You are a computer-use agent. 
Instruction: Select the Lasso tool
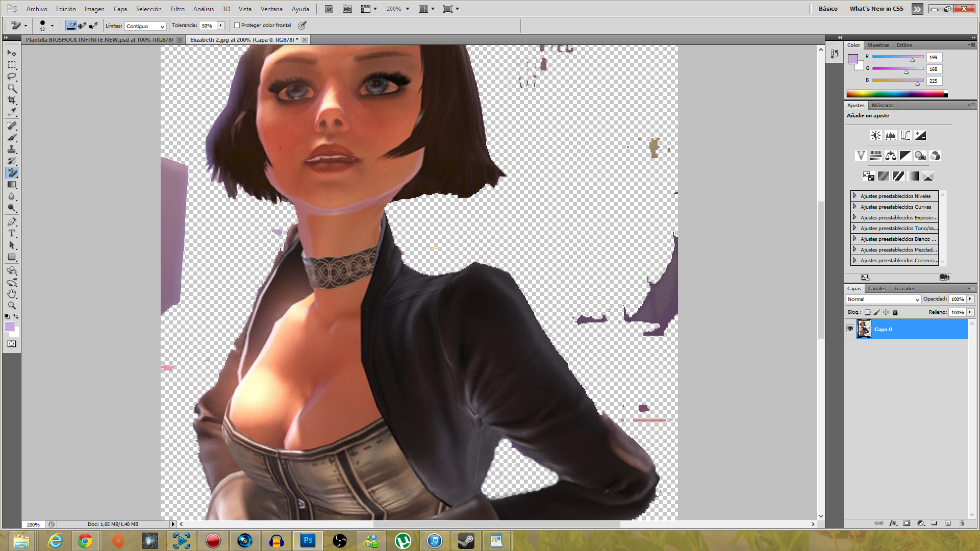tap(12, 77)
